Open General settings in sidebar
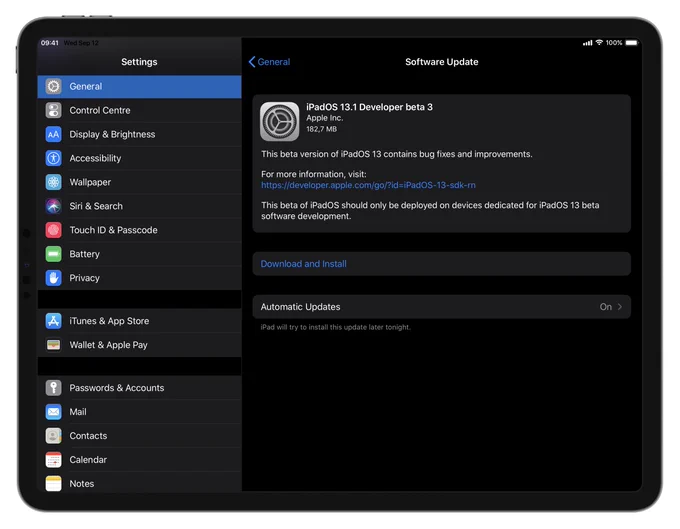 [140, 86]
